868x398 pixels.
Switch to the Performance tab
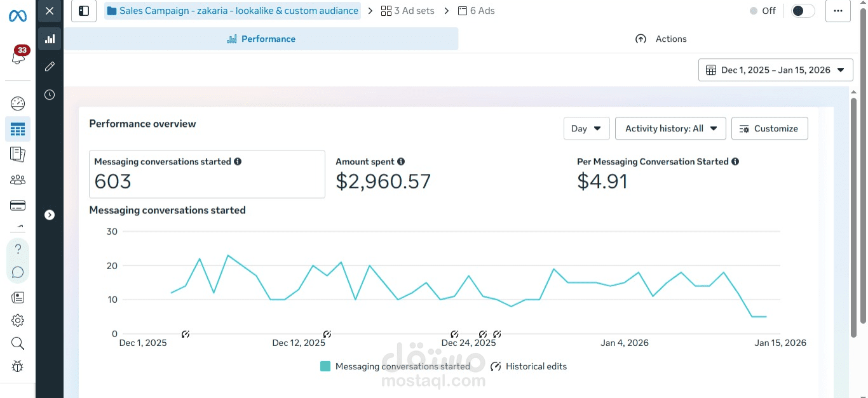261,39
